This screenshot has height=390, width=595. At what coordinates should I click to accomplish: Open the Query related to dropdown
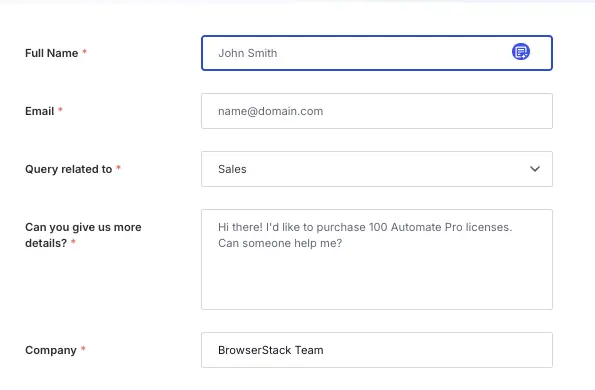pos(377,169)
